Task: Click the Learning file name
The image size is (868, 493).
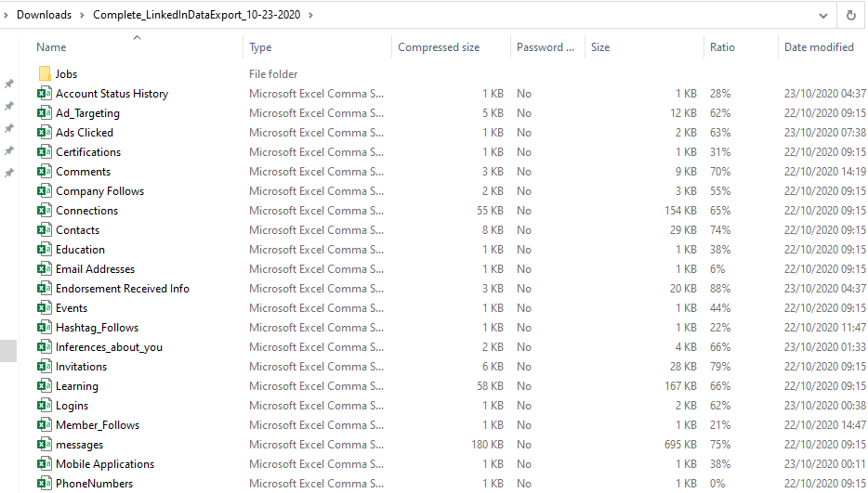Action: point(77,385)
